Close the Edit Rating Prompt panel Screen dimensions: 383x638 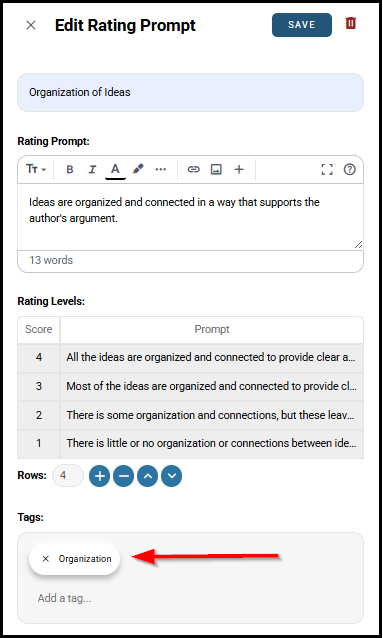pos(31,25)
